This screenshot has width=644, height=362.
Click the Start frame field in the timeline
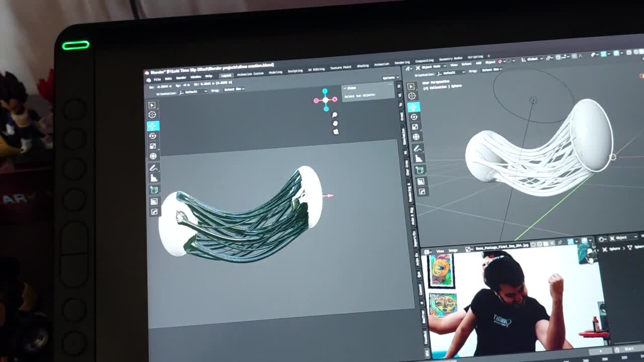[x=629, y=348]
